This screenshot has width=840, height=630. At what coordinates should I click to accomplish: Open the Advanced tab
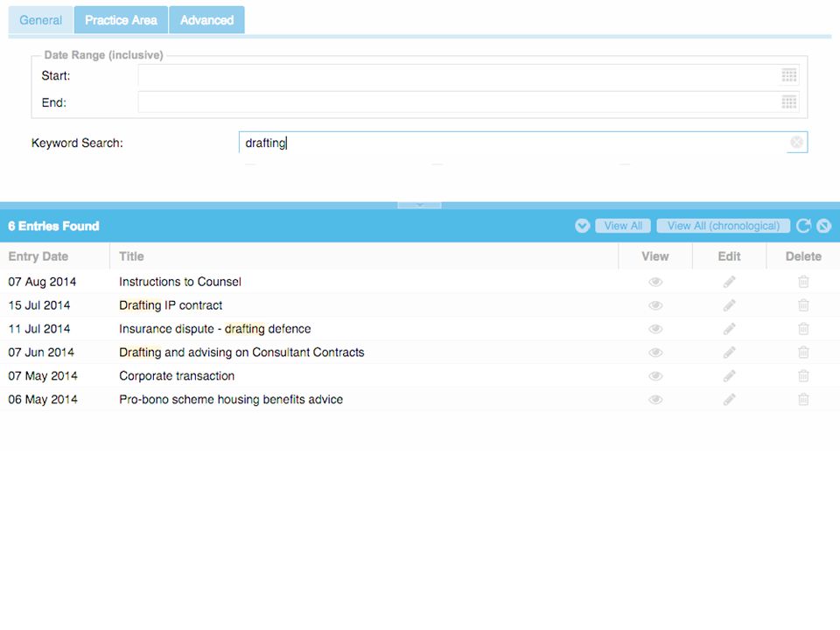pyautogui.click(x=206, y=20)
